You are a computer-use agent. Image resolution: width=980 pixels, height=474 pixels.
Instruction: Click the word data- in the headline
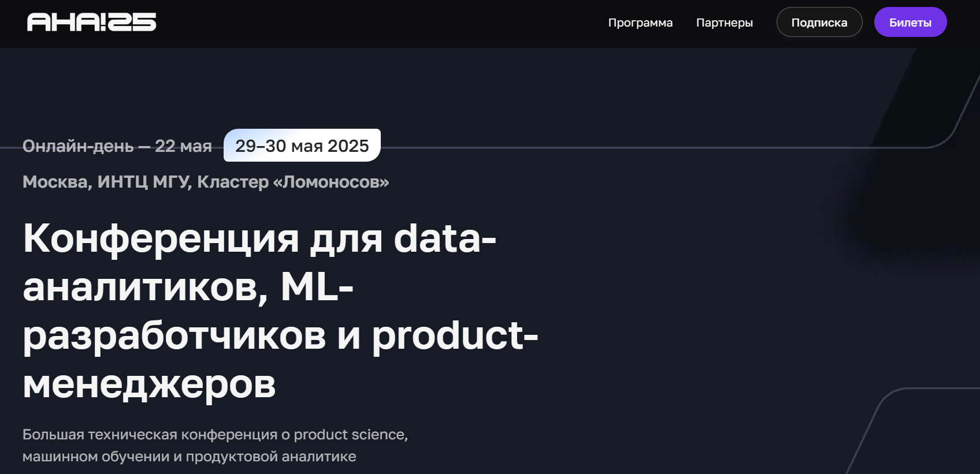[445, 238]
